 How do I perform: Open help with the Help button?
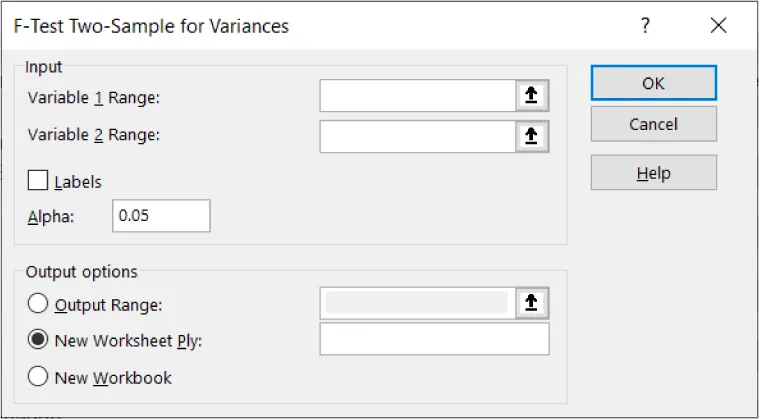coord(653,173)
